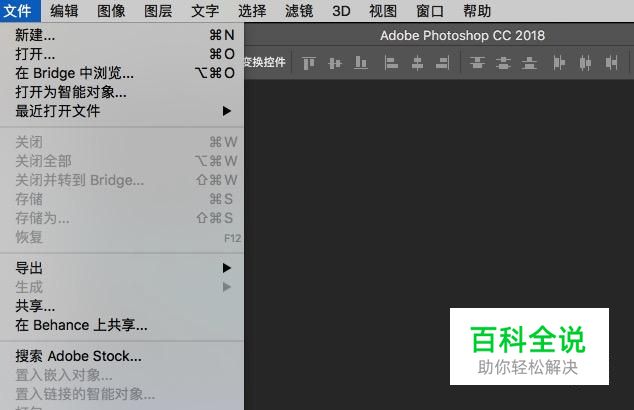Click the Distribute right edges icon
Viewport: 634px width, 410px height.
(611, 63)
